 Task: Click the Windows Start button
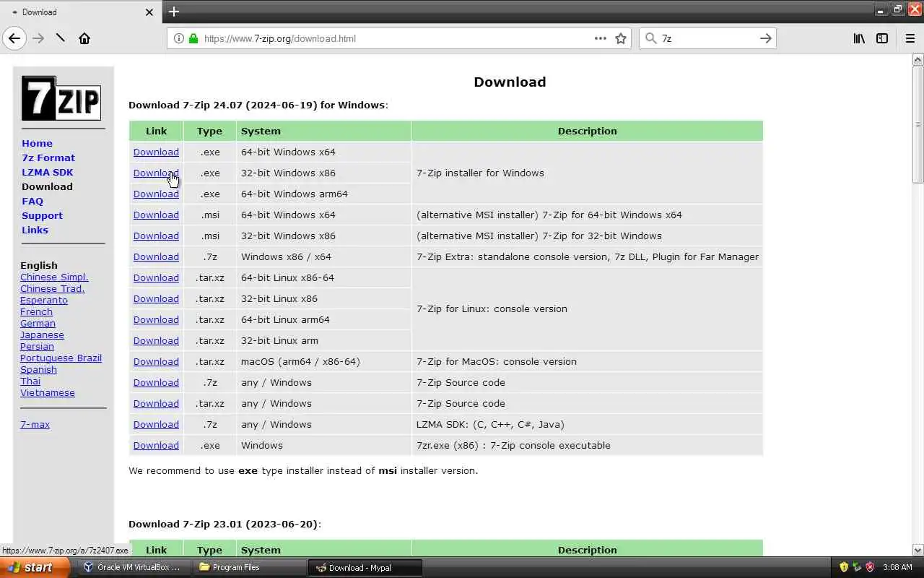click(35, 567)
